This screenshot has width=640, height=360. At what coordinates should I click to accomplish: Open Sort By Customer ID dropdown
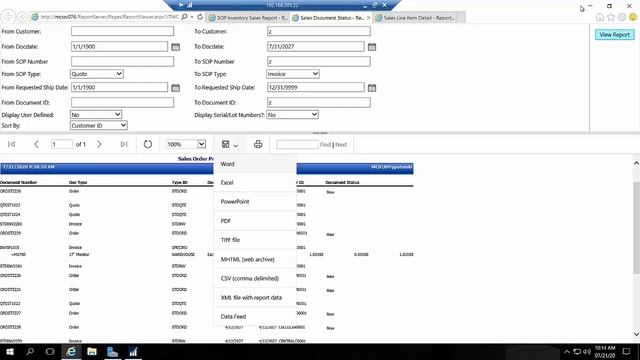click(99, 125)
